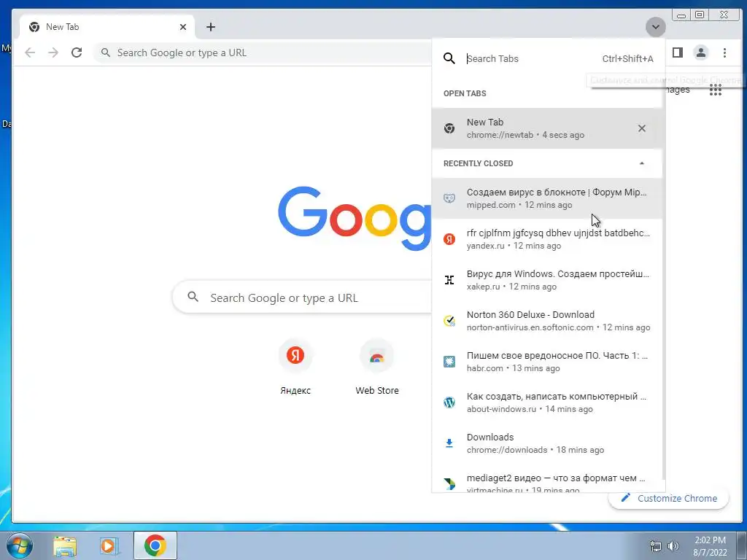This screenshot has width=747, height=560.
Task: Click the blue download arrow icon
Action: point(449,443)
